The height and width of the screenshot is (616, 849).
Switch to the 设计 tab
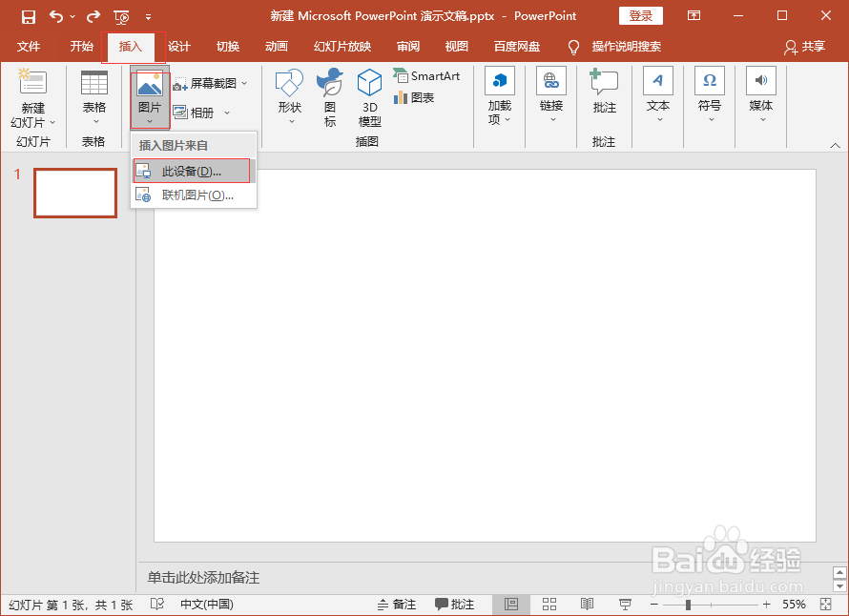178,47
